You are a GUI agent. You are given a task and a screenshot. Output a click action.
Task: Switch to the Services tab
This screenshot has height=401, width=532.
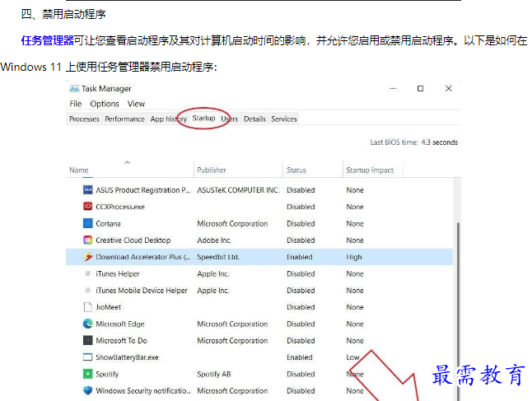pos(284,119)
